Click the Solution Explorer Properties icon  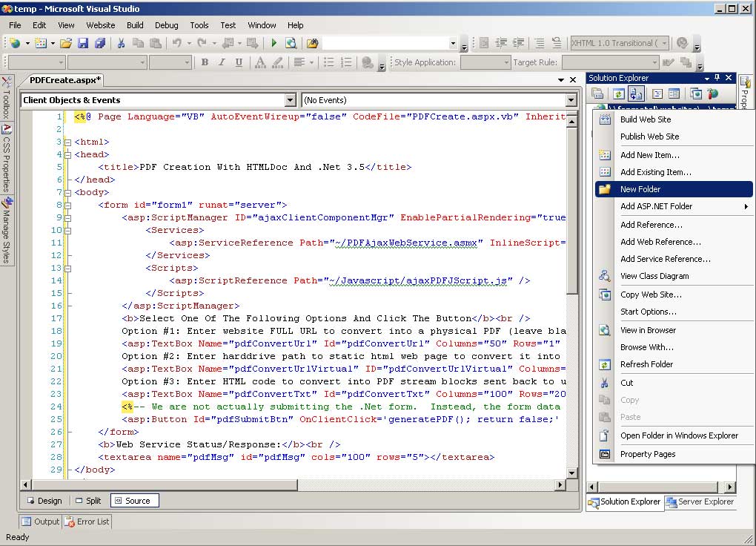click(x=598, y=93)
